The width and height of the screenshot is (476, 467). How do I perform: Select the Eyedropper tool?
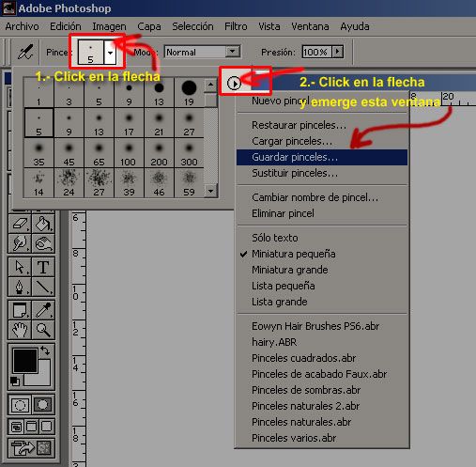[43, 310]
